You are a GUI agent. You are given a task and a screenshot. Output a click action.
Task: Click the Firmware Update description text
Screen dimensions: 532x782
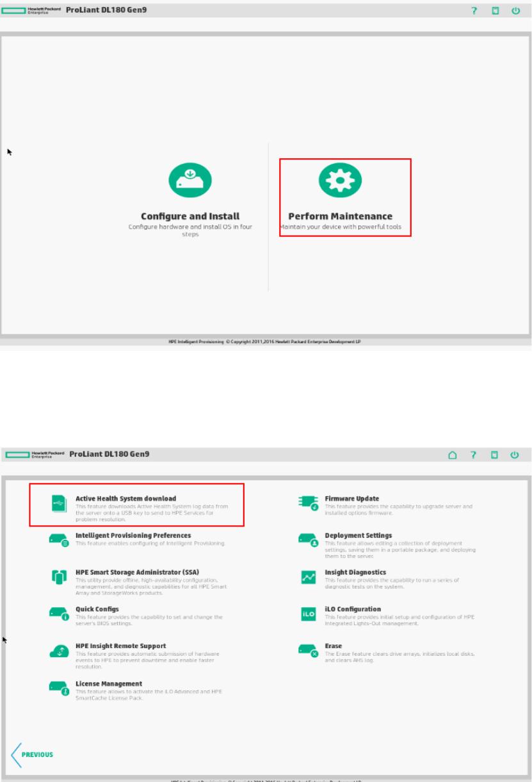pyautogui.click(x=399, y=509)
